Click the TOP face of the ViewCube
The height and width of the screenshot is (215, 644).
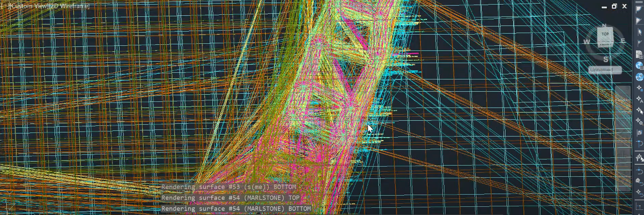coord(605,35)
